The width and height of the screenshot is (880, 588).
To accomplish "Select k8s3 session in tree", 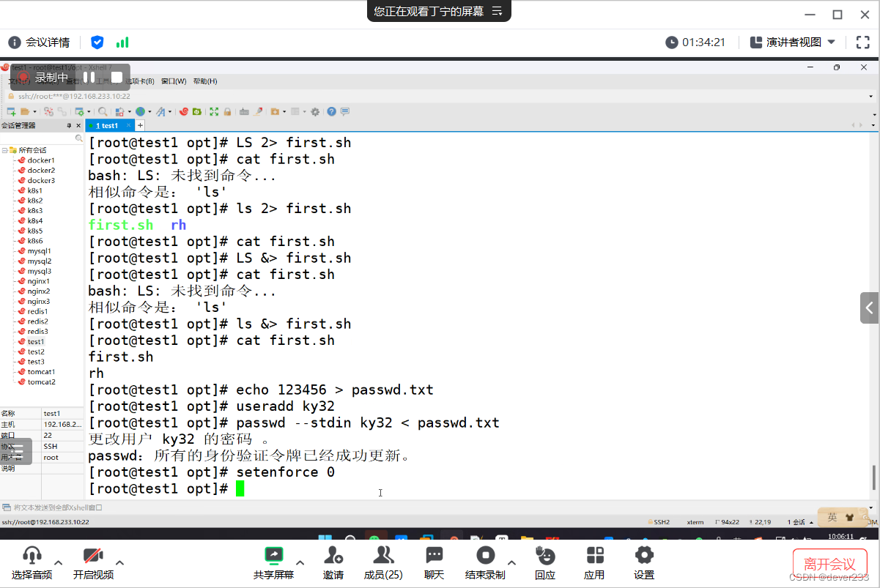I will [35, 211].
